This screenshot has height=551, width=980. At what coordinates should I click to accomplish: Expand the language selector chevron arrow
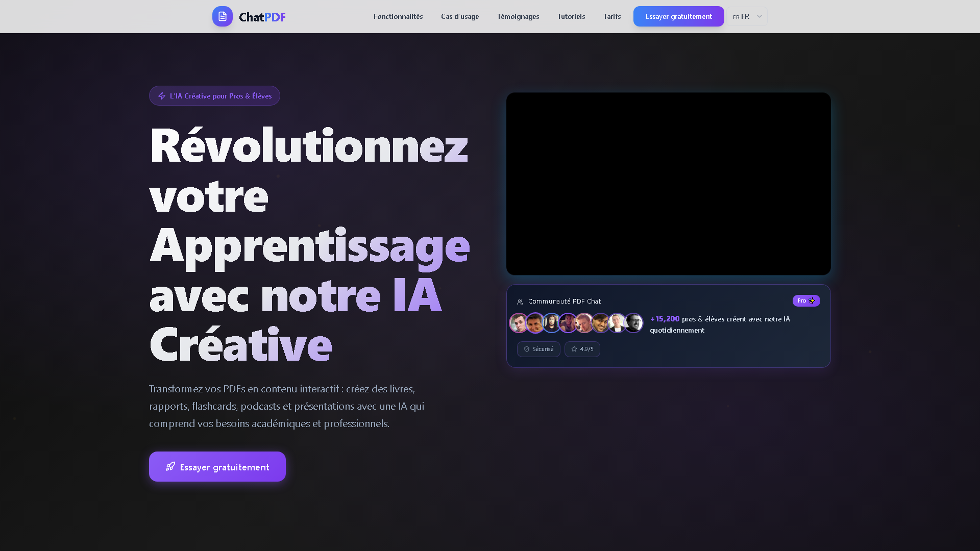(759, 16)
